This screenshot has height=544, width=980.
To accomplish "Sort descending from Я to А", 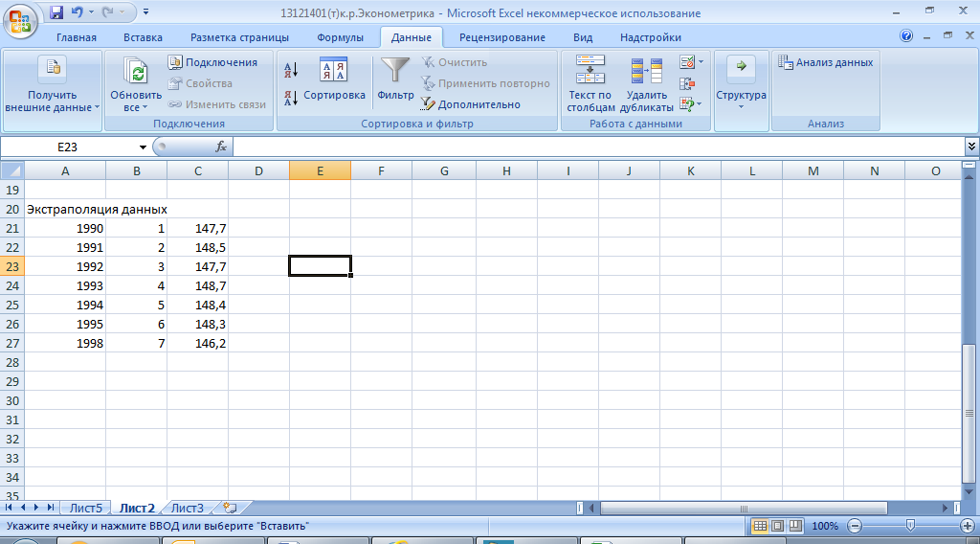I will click(291, 99).
